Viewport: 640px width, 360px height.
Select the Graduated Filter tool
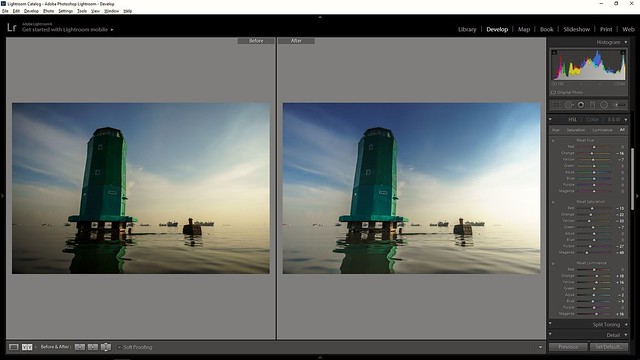point(592,105)
